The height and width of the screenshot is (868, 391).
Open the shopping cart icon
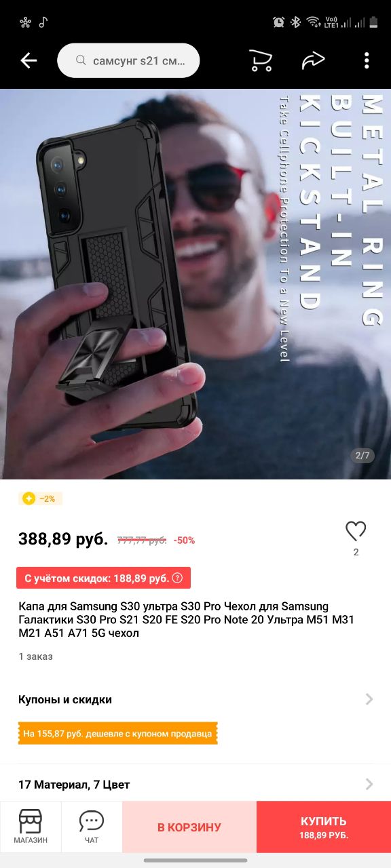(x=260, y=60)
